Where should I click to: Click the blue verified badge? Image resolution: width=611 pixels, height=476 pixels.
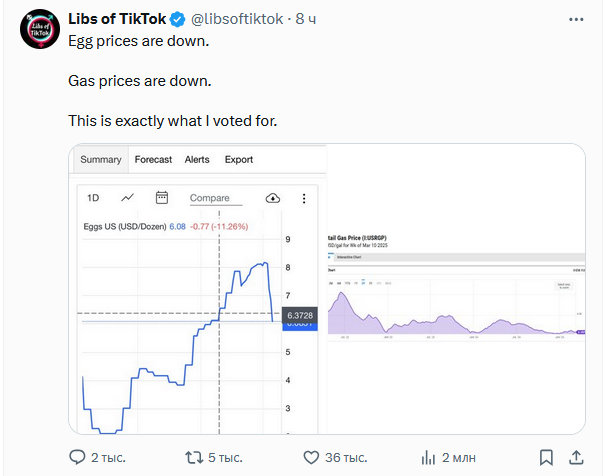pos(177,19)
